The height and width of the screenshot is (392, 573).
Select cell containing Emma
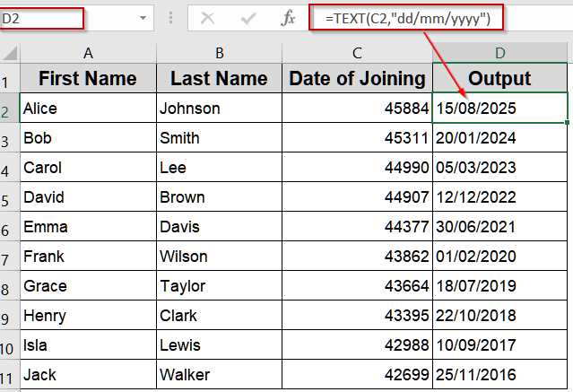pos(88,226)
